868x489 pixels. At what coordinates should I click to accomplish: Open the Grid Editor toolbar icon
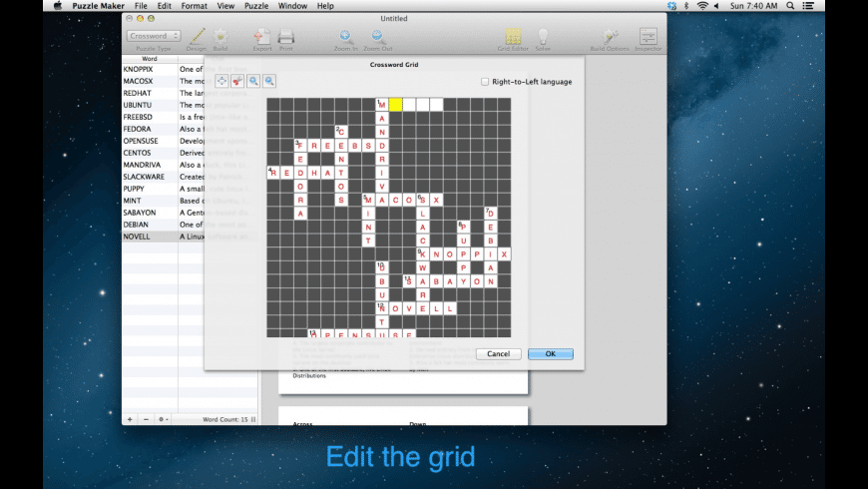pyautogui.click(x=513, y=37)
